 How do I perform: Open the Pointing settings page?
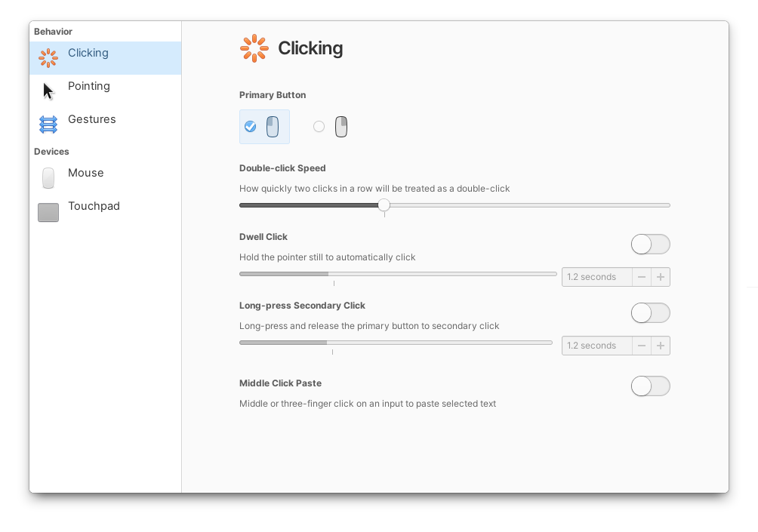106,91
